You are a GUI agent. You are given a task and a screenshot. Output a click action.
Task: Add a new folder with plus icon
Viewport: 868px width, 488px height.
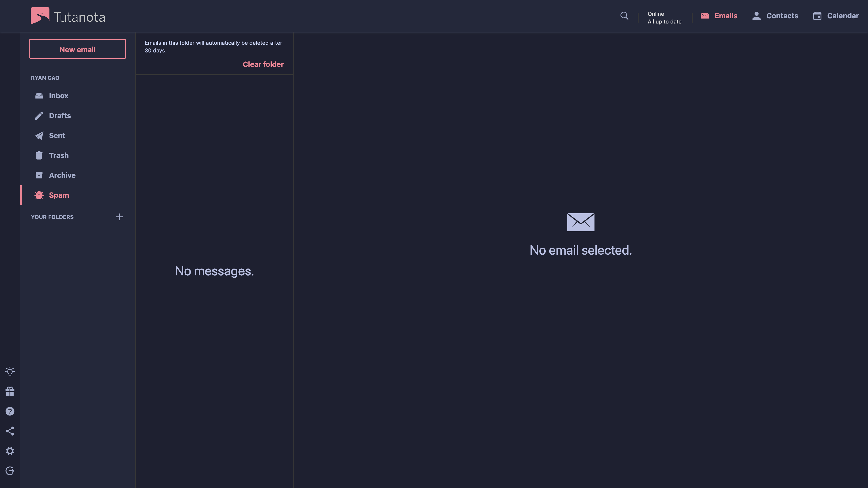(x=119, y=217)
